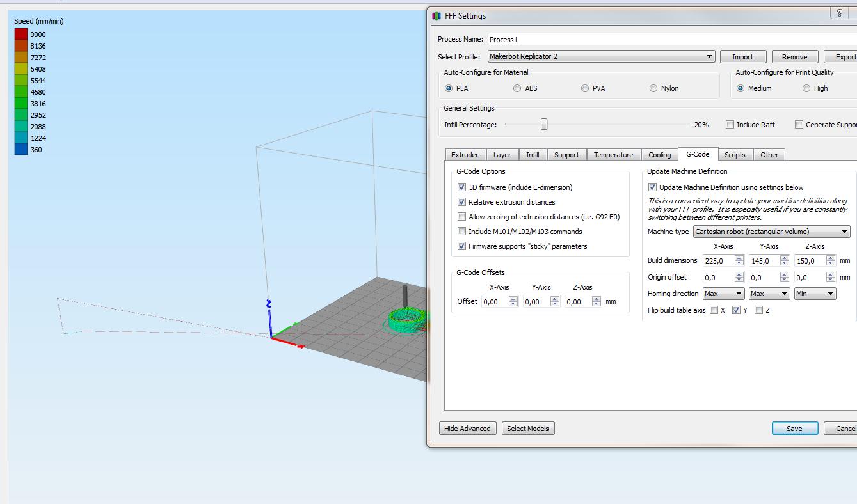Increase the X-Axis build dimension spinner
This screenshot has width=857, height=504.
(739, 258)
